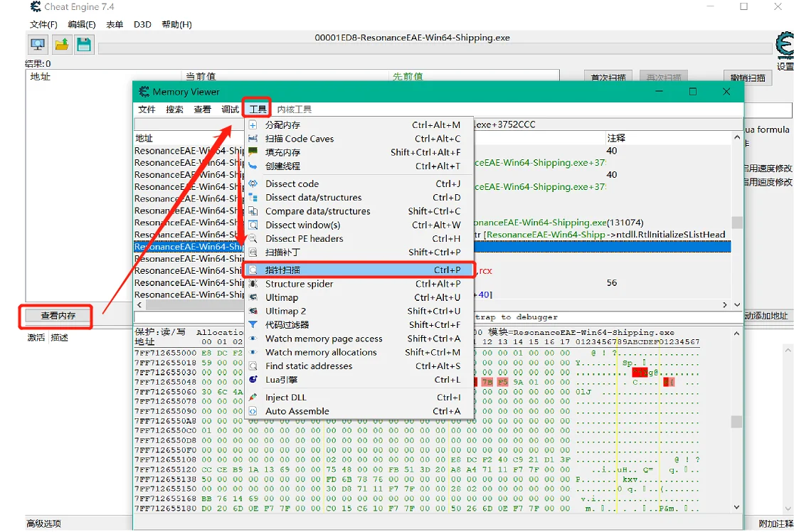Click the process scan progress bar

(436, 48)
